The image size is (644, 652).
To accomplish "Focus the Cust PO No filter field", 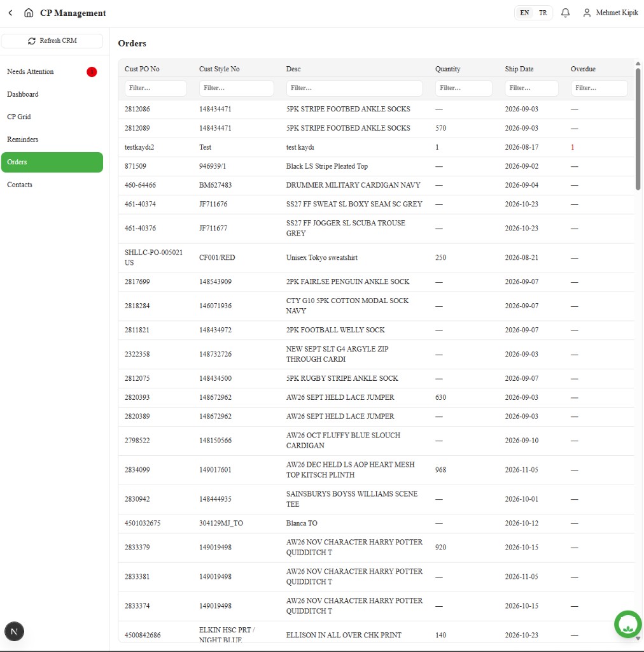I will tap(155, 88).
